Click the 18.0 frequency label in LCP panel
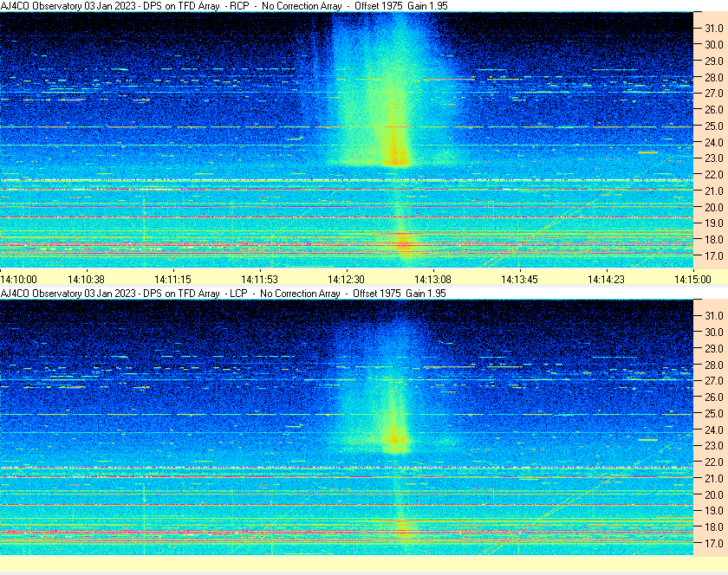 [x=714, y=527]
